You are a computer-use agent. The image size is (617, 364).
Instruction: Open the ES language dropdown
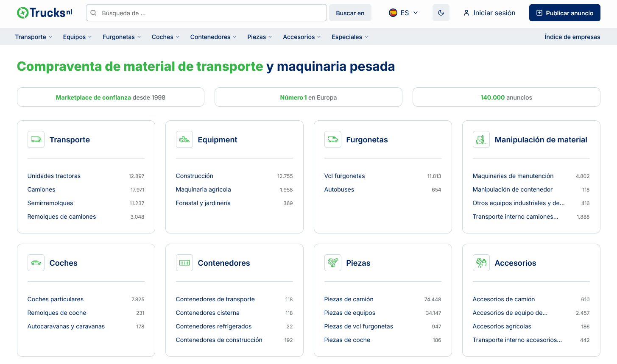(x=403, y=13)
